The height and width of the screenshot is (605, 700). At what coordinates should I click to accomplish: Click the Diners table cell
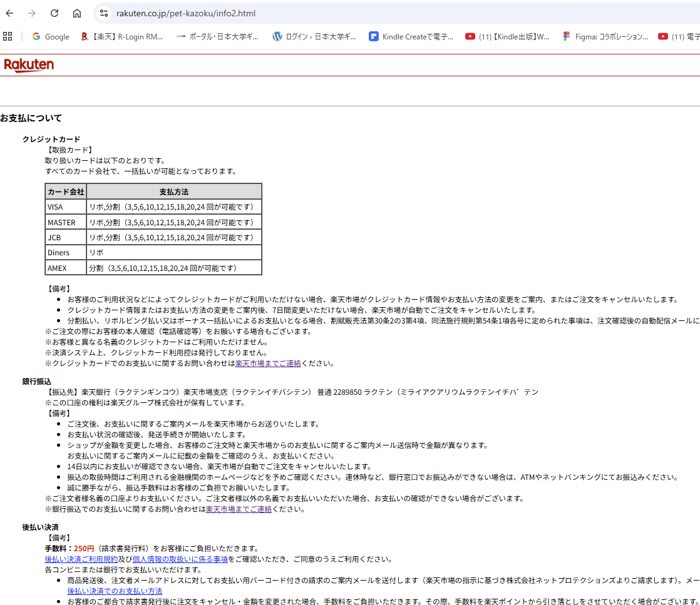tap(66, 253)
